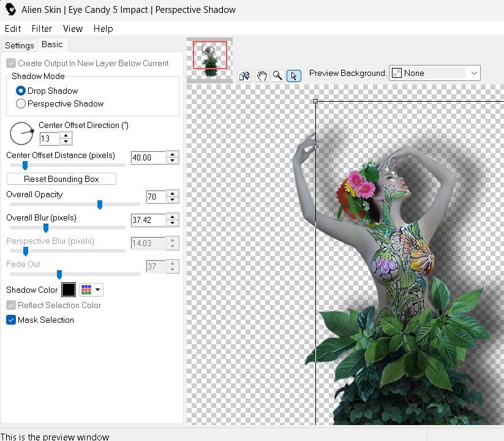Select the arrow pointer tool
This screenshot has height=441, width=504.
point(294,76)
